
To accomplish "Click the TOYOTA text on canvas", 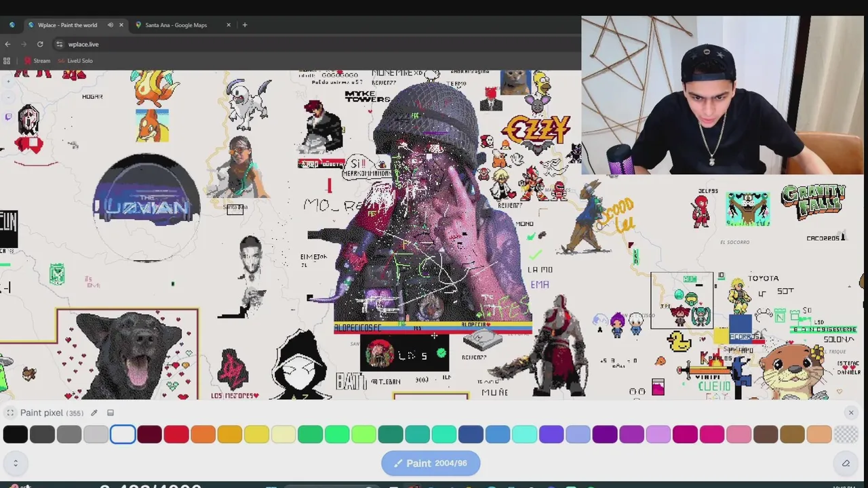I will (763, 278).
